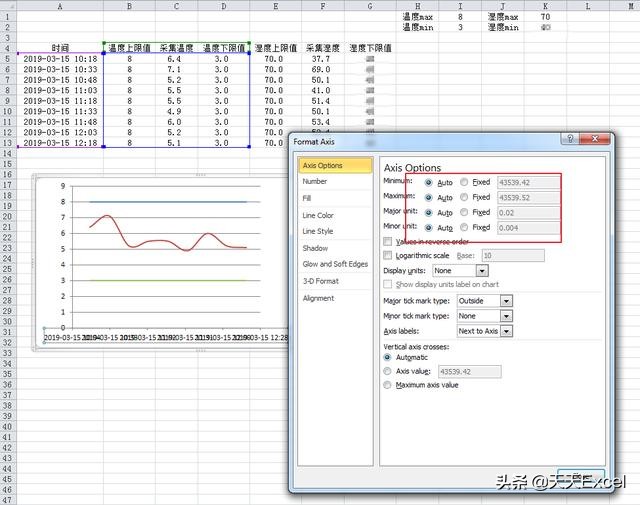Switch to the Number category
Image resolution: width=640 pixels, height=505 pixels.
click(x=314, y=182)
